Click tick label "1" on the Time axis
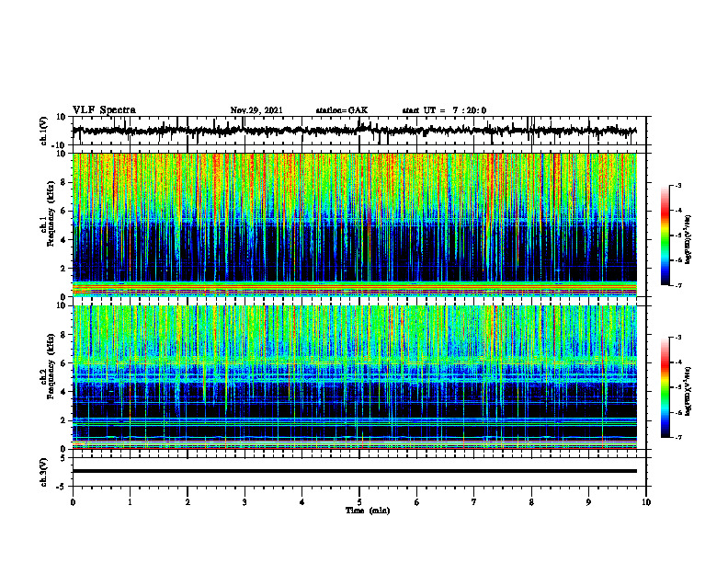Screen dimensions: 728x563 130,502
